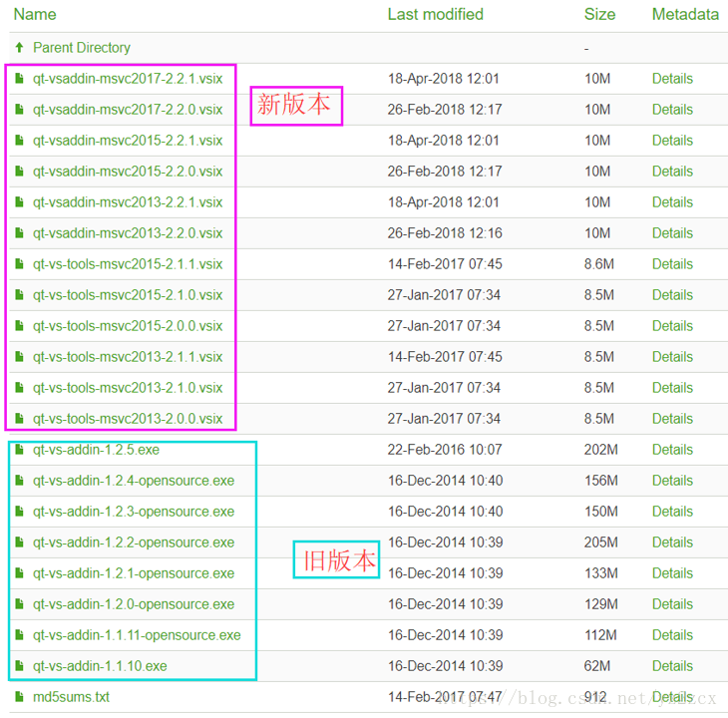
Task: Open Details for qt-vsaddin-msvc2017-2.2.1.vsix
Action: (672, 79)
